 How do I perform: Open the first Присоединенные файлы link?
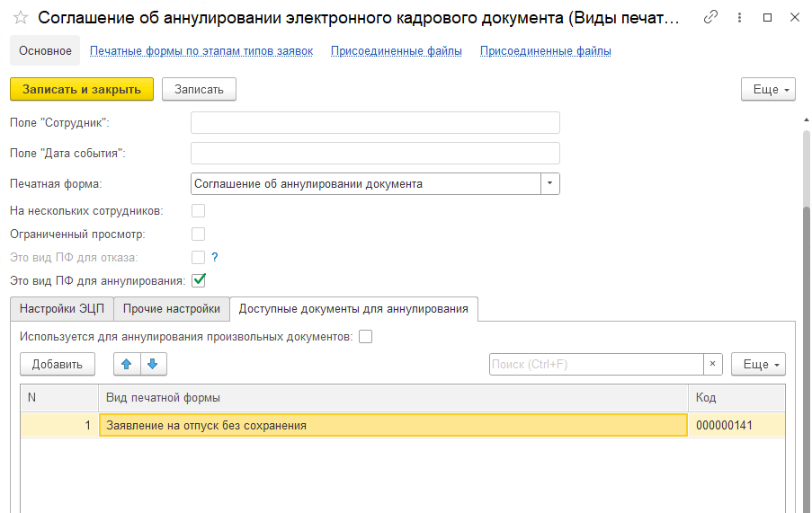[x=397, y=51]
